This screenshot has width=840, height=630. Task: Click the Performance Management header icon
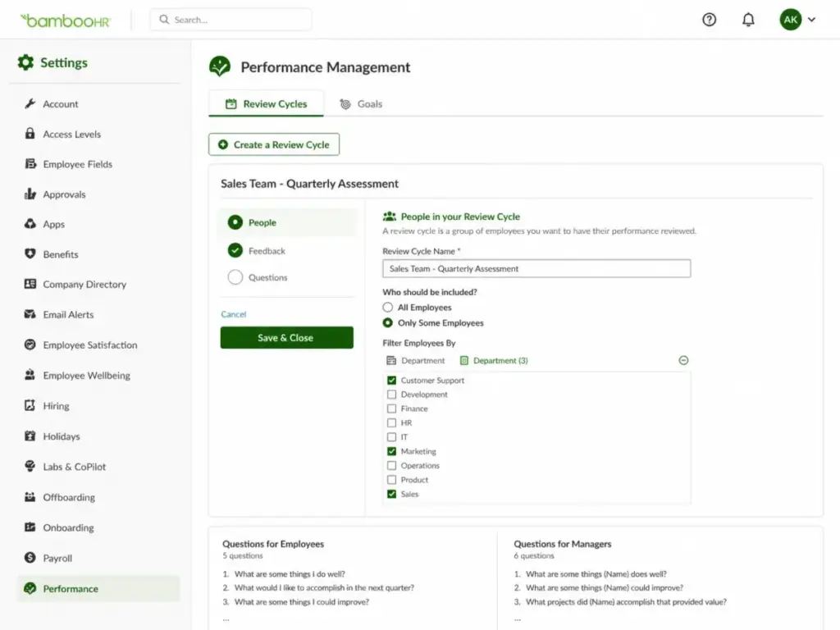[220, 66]
